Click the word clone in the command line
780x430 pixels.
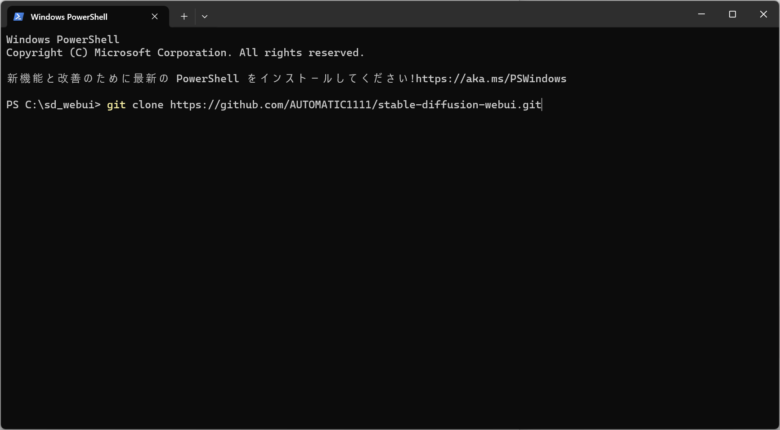(x=148, y=105)
